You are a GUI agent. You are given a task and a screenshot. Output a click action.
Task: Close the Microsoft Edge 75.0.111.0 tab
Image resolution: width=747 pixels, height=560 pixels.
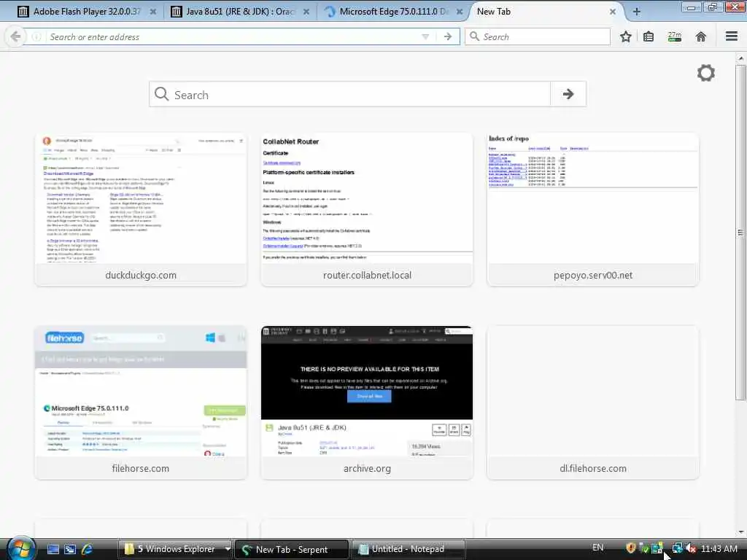tap(460, 12)
